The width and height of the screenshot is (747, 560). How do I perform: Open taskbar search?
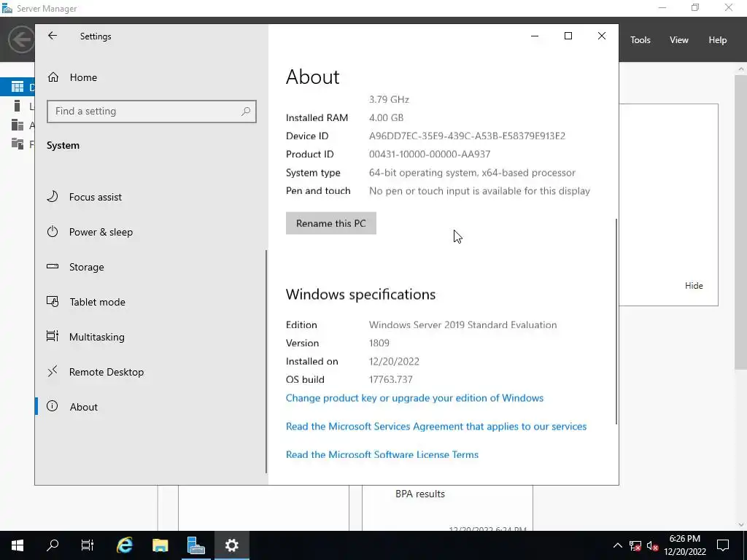pyautogui.click(x=53, y=545)
